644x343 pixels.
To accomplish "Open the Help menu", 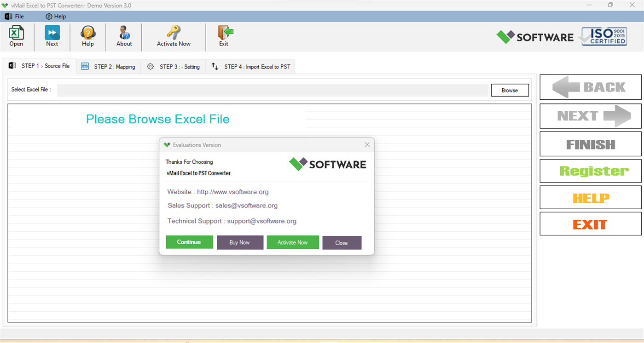I will tap(55, 16).
